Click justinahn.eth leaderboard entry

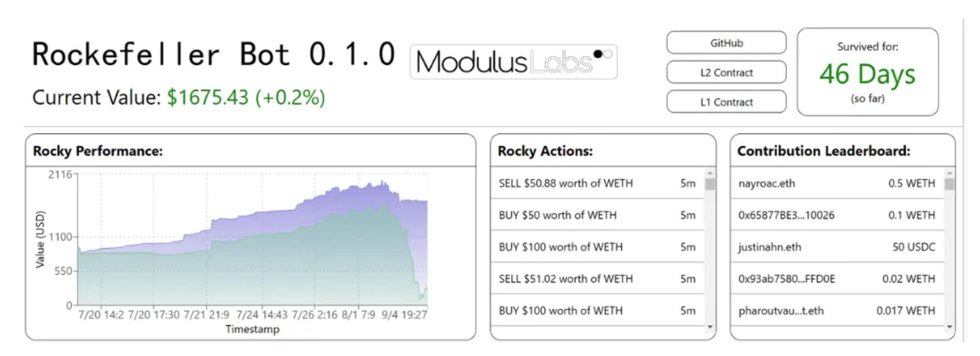click(x=770, y=247)
